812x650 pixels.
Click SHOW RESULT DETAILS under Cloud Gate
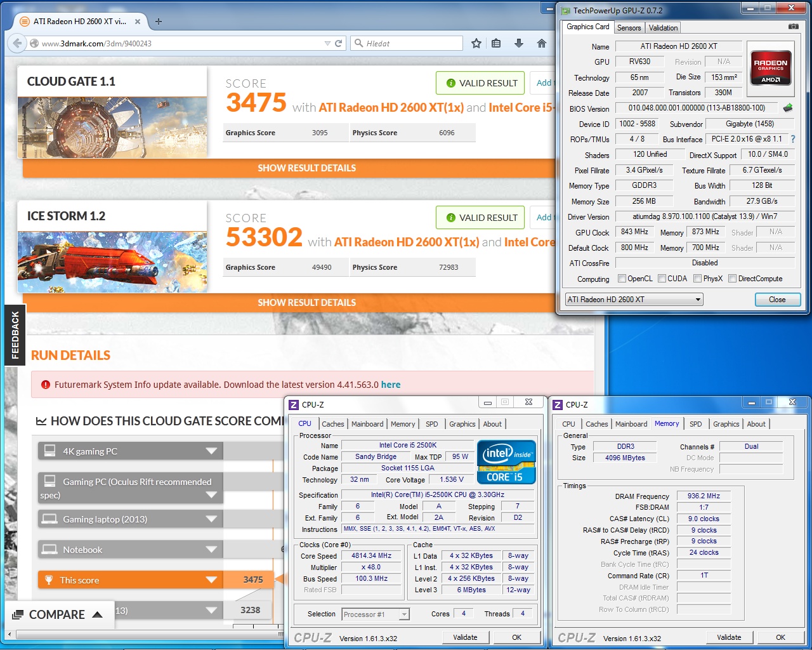coord(306,168)
